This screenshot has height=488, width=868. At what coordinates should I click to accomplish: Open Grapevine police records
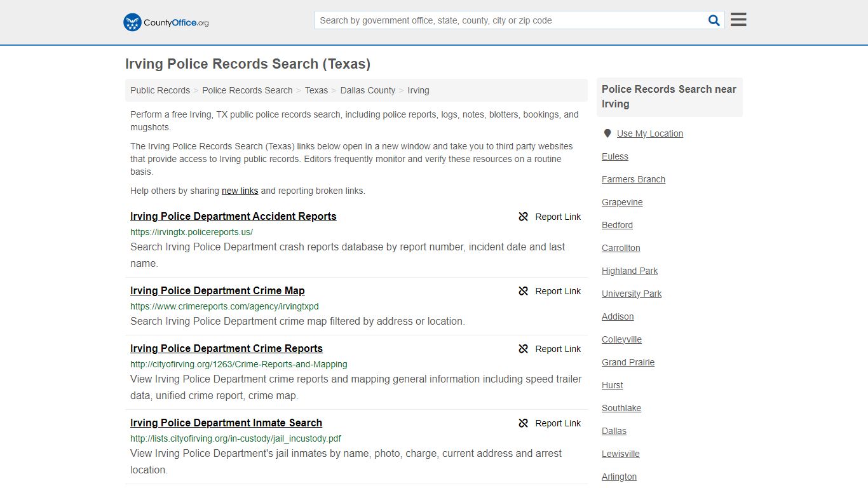[622, 202]
